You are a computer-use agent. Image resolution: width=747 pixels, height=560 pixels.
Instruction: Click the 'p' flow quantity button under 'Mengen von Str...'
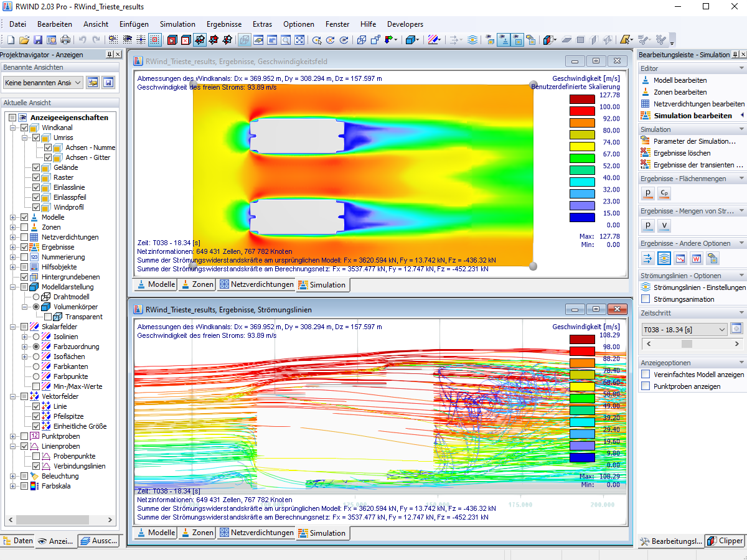(x=648, y=225)
